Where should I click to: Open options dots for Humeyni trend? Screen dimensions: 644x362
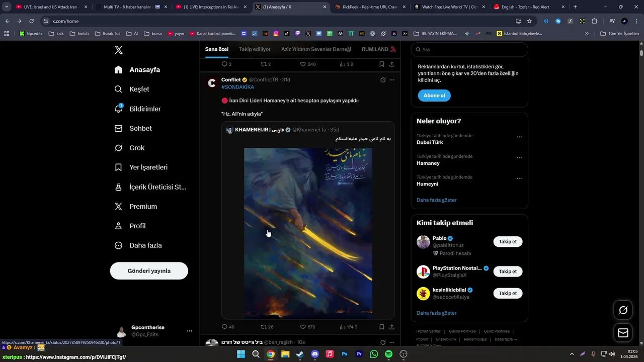(x=519, y=178)
